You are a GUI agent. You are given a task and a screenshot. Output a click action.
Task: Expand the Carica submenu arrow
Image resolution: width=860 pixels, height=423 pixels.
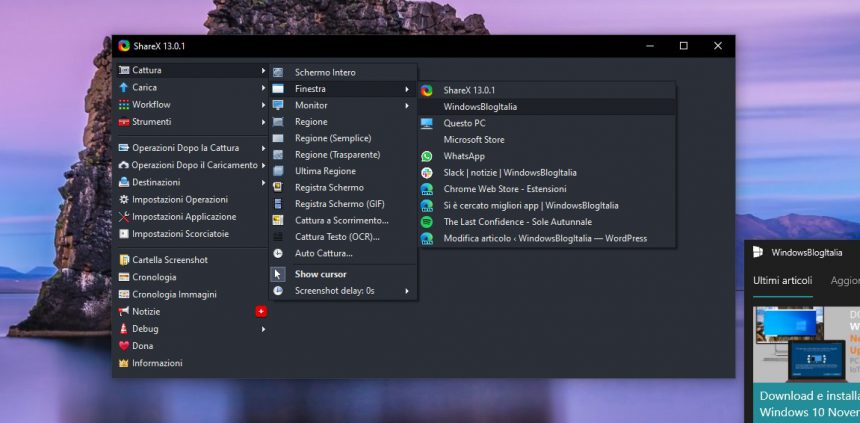tap(264, 87)
